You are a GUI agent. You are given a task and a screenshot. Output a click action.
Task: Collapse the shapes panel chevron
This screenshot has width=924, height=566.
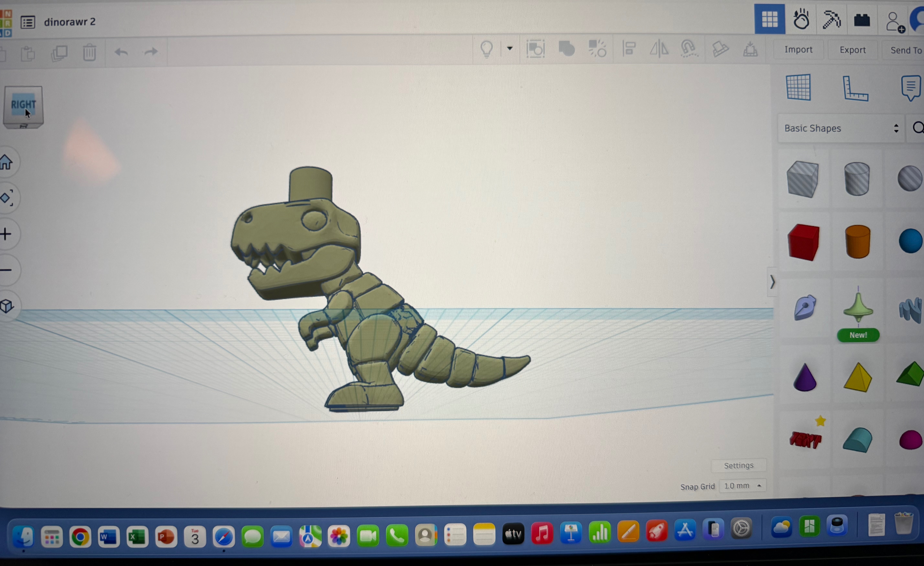coord(772,282)
